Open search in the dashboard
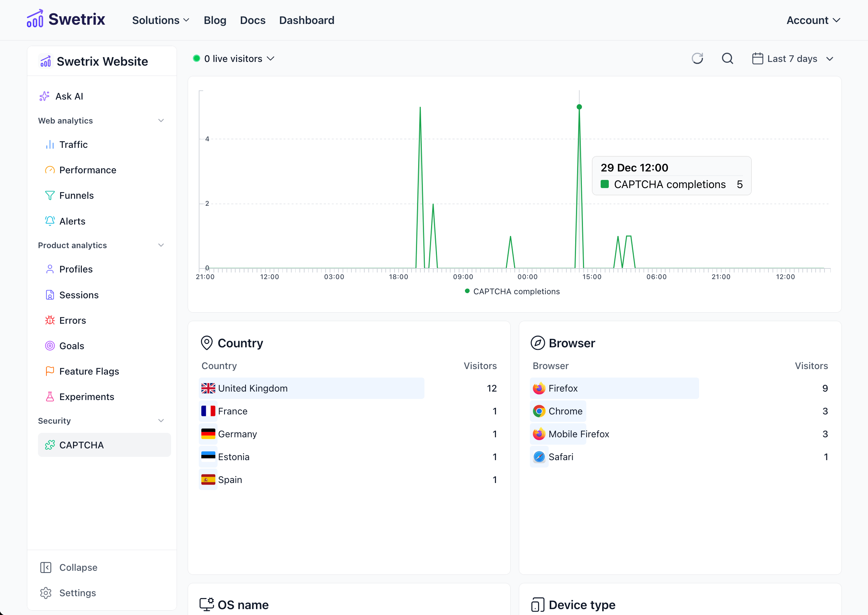Viewport: 868px width, 615px height. tap(728, 58)
